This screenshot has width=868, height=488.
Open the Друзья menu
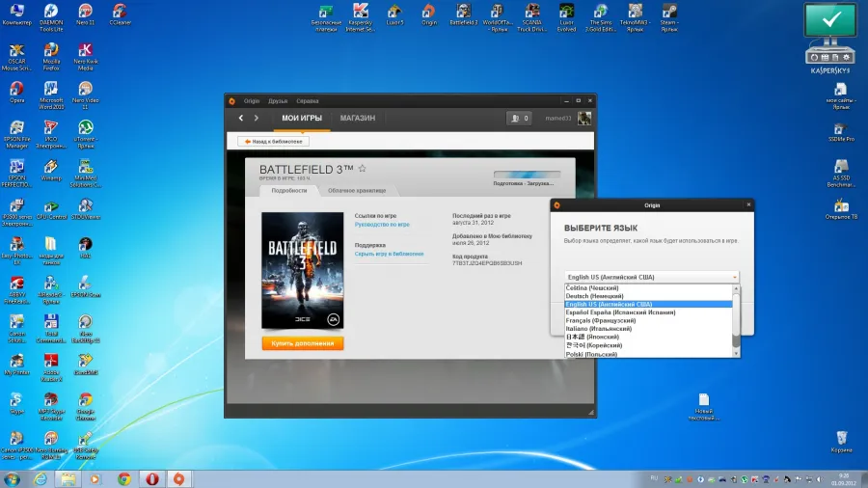coord(278,101)
